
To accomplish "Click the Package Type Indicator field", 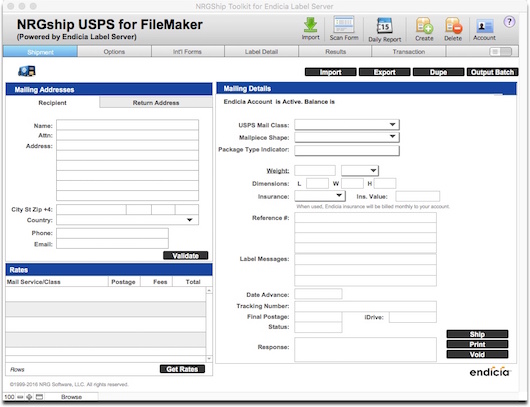I will click(x=347, y=150).
